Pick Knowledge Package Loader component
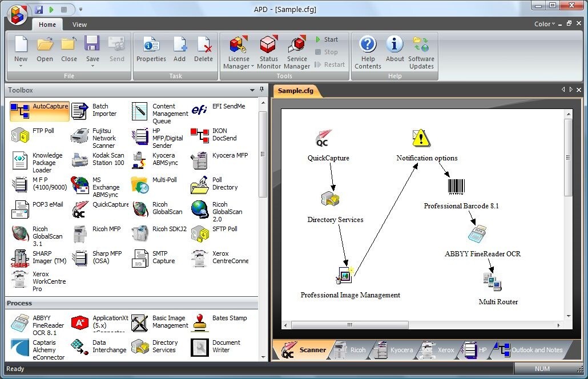The height and width of the screenshot is (379, 588). coord(37,162)
